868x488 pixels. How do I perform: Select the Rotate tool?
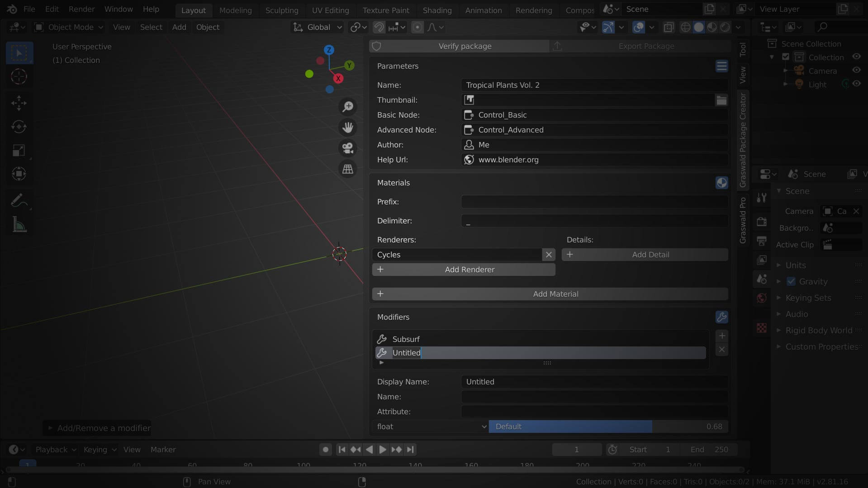coord(19,127)
